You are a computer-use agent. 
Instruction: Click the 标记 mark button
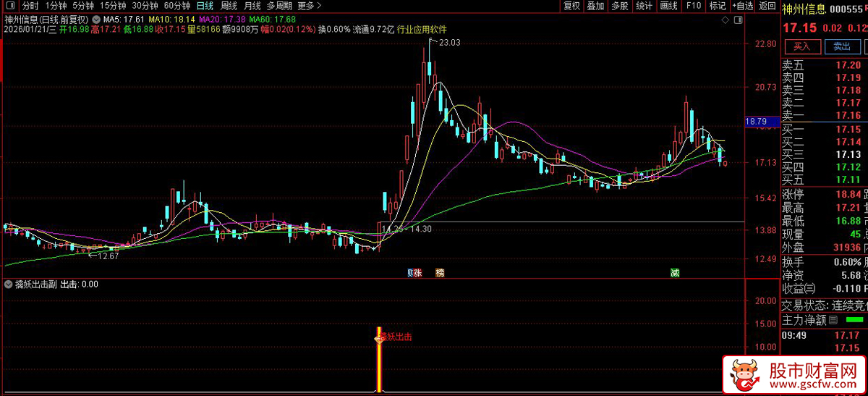click(x=717, y=6)
